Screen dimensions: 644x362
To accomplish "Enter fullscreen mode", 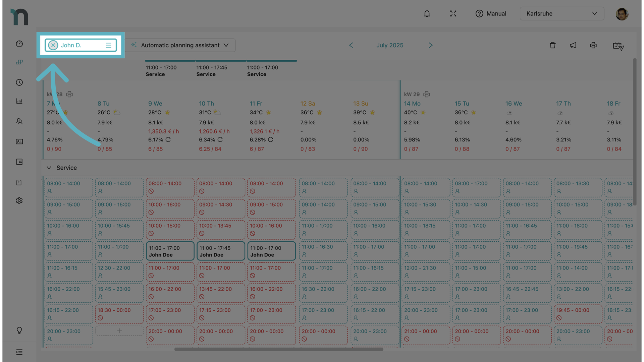I will click(453, 14).
